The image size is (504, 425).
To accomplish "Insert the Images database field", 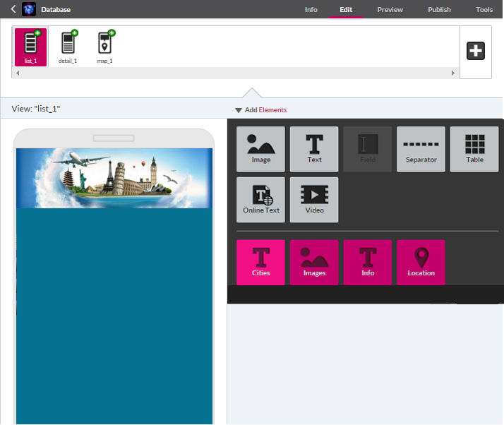I will [x=314, y=263].
